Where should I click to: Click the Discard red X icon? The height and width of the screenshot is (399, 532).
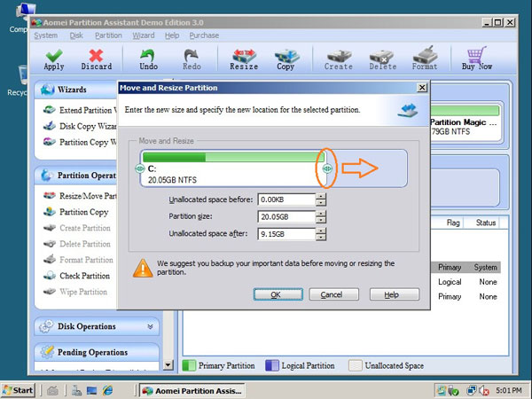(97, 57)
